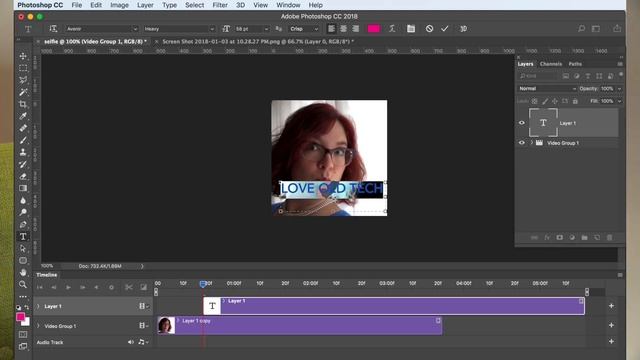The height and width of the screenshot is (360, 640).
Task: Select the Gradient tool
Action: pos(23,189)
